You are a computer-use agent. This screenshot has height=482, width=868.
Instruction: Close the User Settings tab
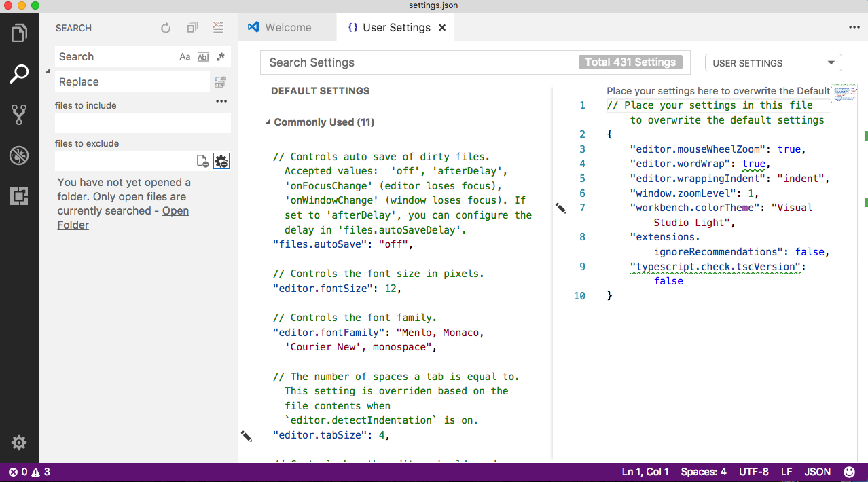click(x=442, y=28)
